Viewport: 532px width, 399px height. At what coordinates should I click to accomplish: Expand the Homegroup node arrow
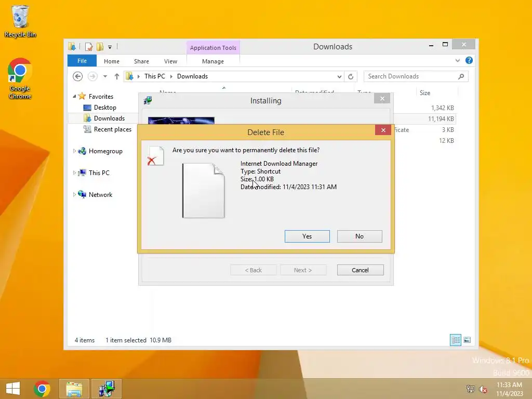pyautogui.click(x=74, y=151)
